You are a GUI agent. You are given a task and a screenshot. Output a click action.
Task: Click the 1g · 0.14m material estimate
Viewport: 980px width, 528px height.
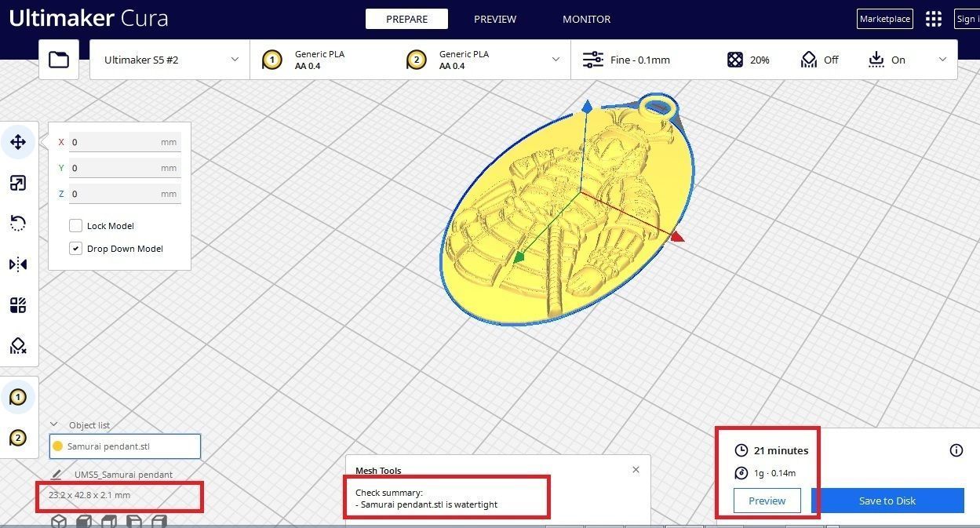click(x=775, y=473)
